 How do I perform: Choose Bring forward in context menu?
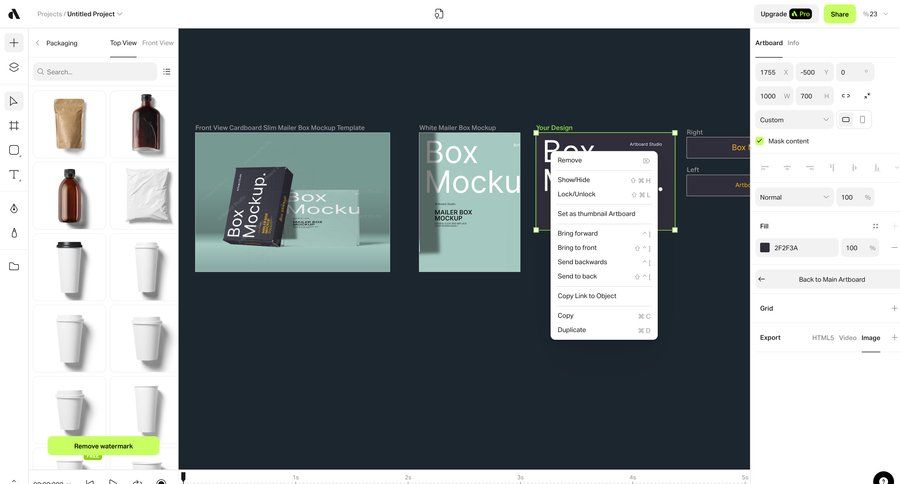(x=604, y=233)
